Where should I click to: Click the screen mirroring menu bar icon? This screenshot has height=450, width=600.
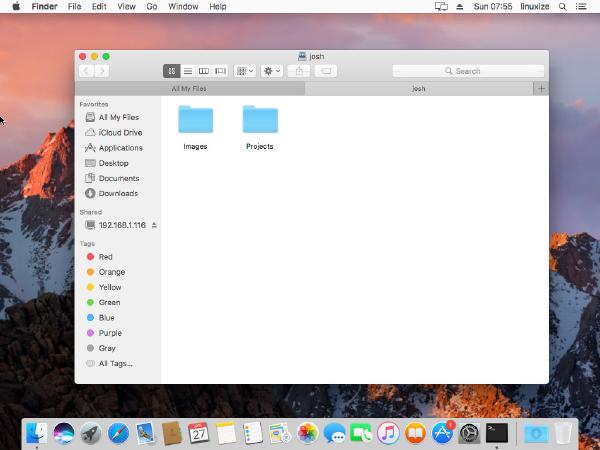point(441,7)
